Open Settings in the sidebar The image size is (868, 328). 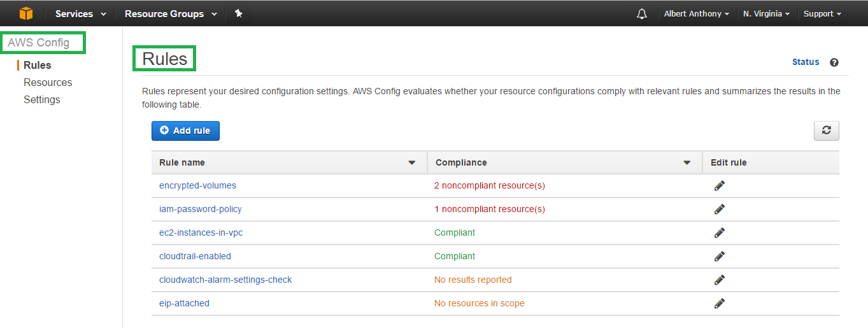click(42, 99)
